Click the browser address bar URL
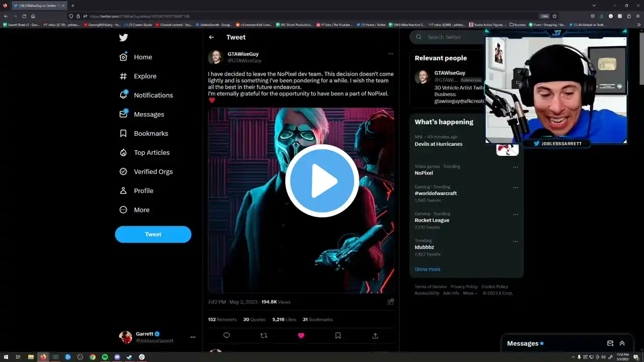 (x=139, y=16)
